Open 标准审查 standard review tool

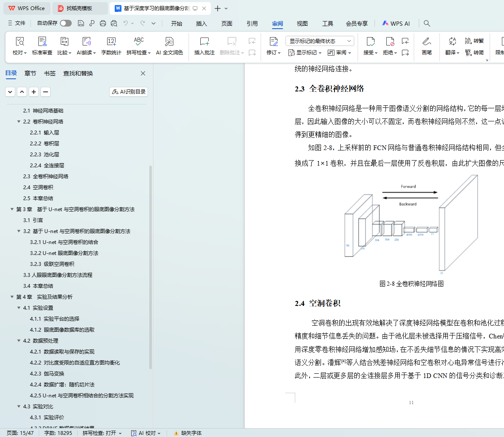pyautogui.click(x=42, y=42)
